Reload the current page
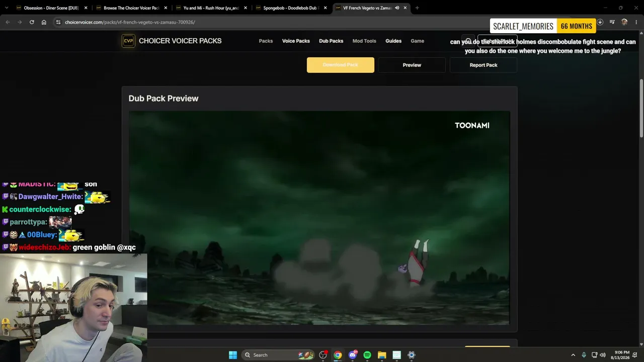This screenshot has width=644, height=362. coord(32,22)
